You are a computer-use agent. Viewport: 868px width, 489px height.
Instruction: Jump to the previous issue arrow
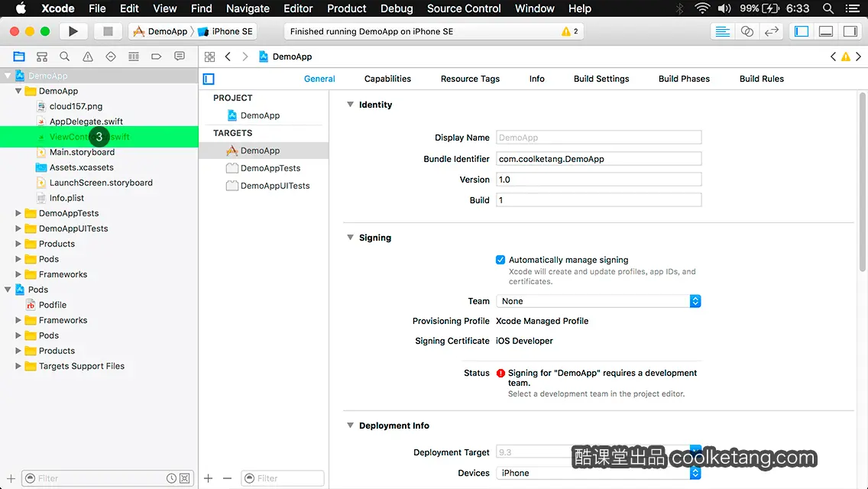click(833, 57)
